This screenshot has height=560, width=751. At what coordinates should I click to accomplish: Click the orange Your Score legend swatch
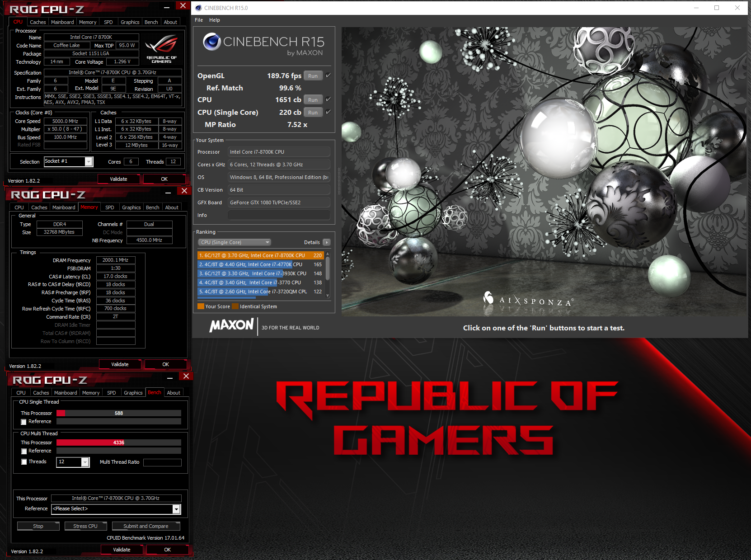pyautogui.click(x=201, y=306)
